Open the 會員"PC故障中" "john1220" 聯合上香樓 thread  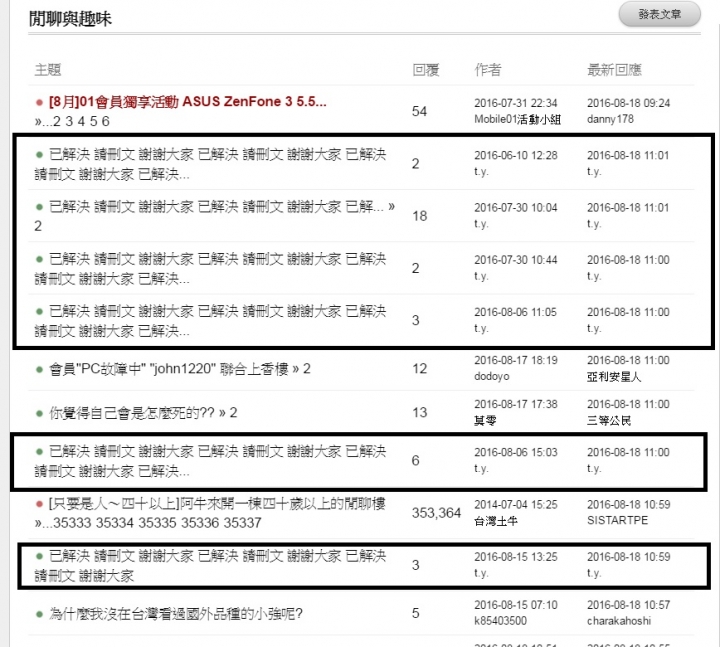[169, 369]
